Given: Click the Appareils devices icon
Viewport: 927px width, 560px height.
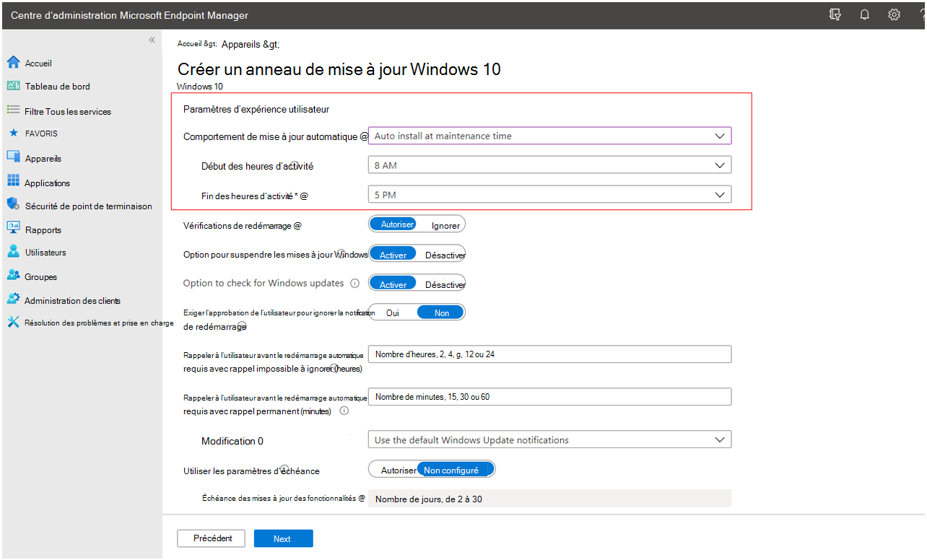Looking at the screenshot, I should [x=13, y=157].
